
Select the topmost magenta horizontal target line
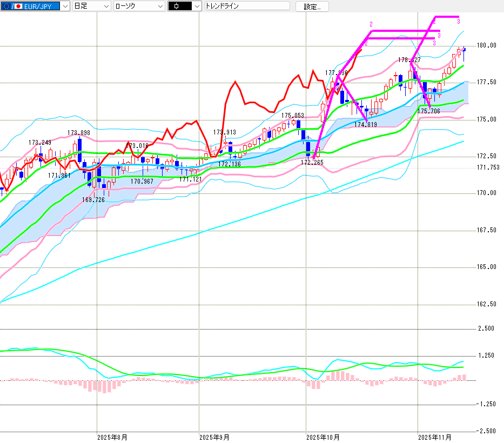(446, 17)
